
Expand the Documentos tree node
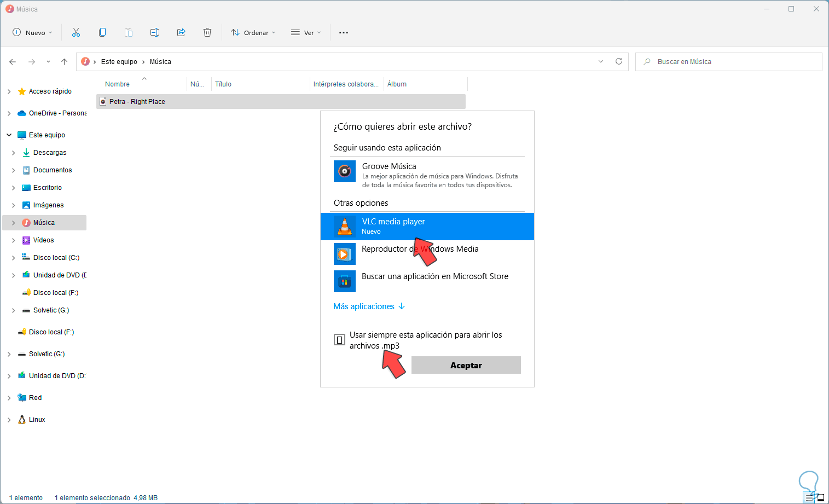pos(14,170)
